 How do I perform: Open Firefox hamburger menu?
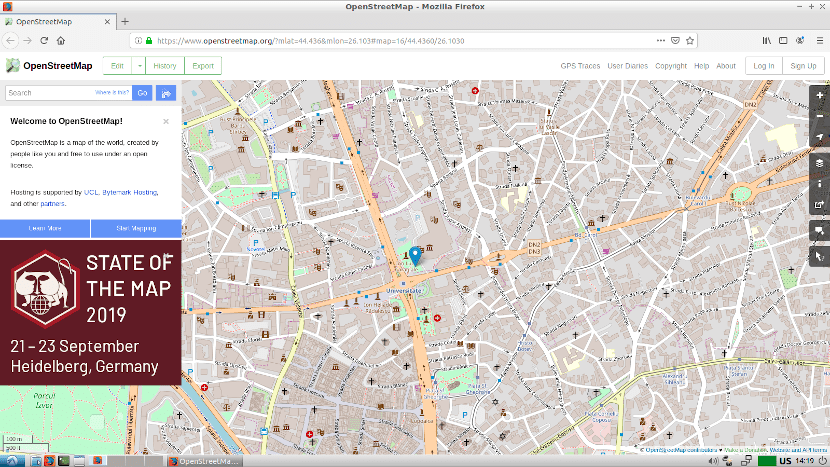coord(819,41)
